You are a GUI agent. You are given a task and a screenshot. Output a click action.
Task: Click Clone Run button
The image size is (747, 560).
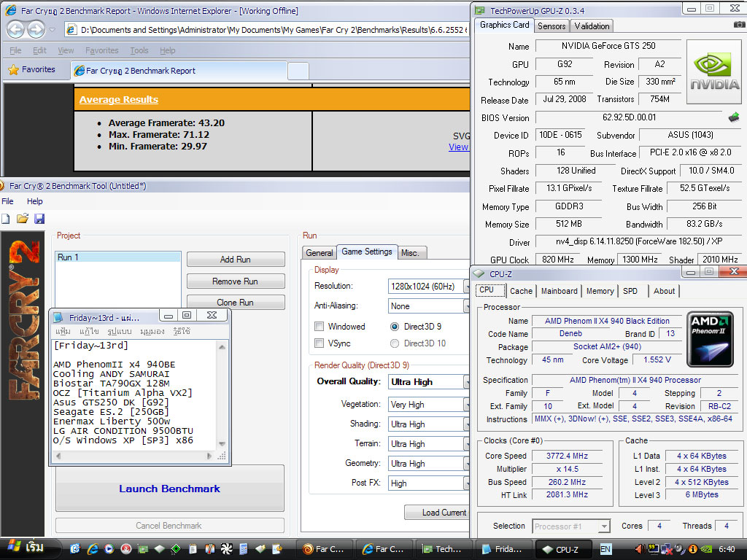(x=236, y=303)
